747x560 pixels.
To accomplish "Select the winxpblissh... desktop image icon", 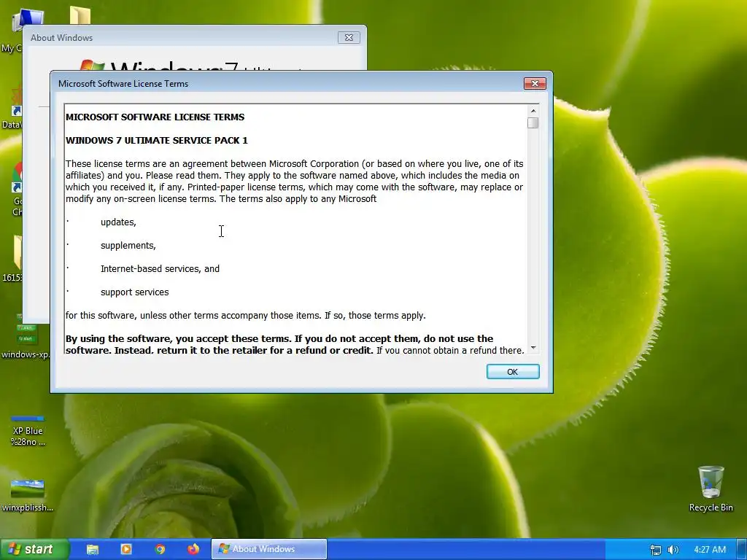I will tap(27, 495).
